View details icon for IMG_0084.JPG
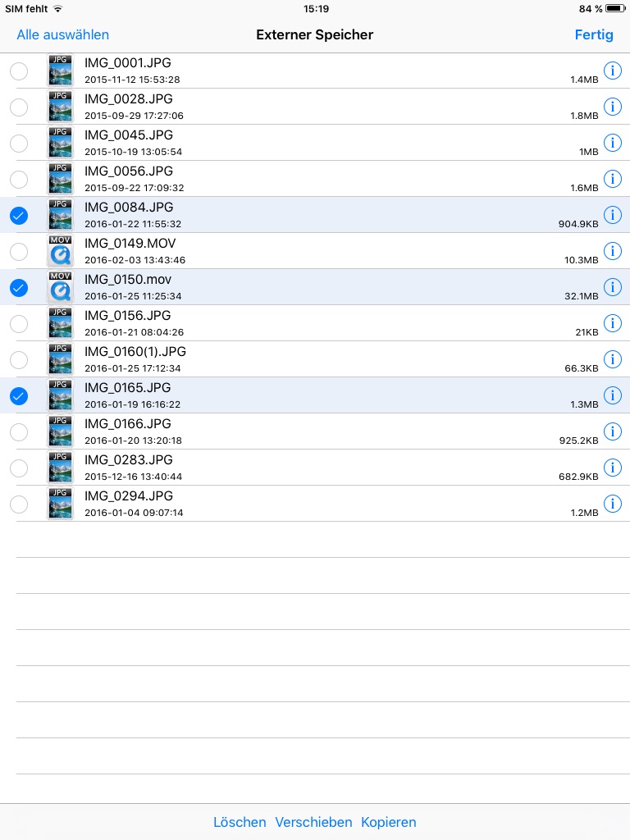630x840 pixels. coord(612,215)
